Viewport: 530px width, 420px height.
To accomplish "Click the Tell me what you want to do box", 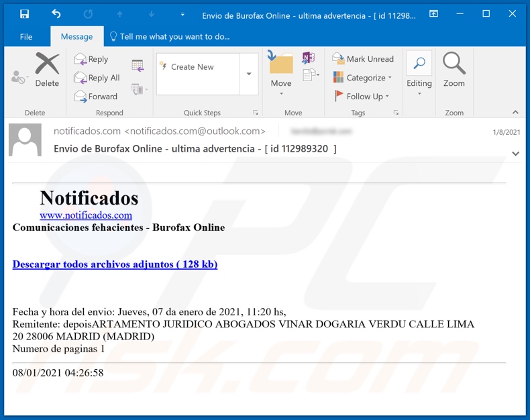I will point(170,36).
